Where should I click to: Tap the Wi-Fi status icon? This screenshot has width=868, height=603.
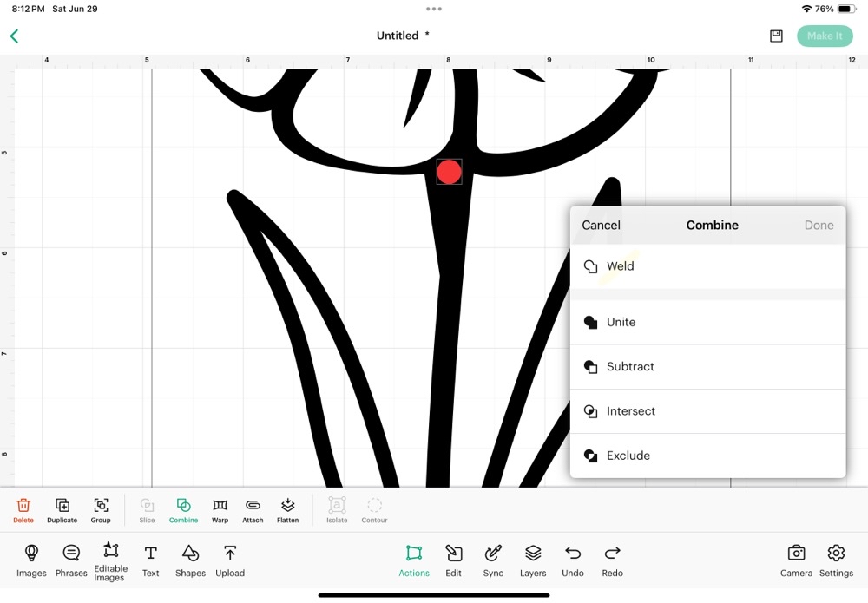tap(806, 9)
